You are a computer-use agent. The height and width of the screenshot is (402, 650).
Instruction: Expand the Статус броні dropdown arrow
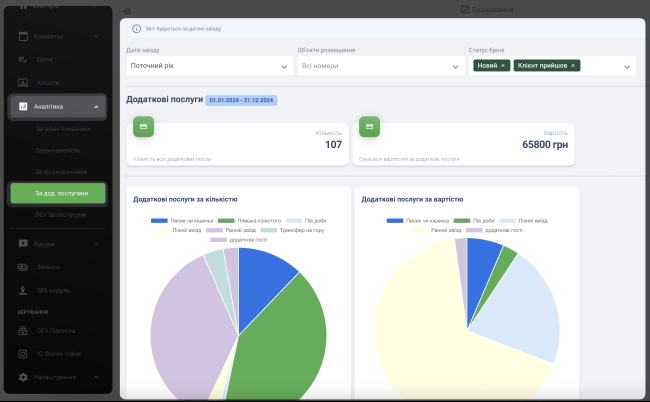click(x=627, y=66)
